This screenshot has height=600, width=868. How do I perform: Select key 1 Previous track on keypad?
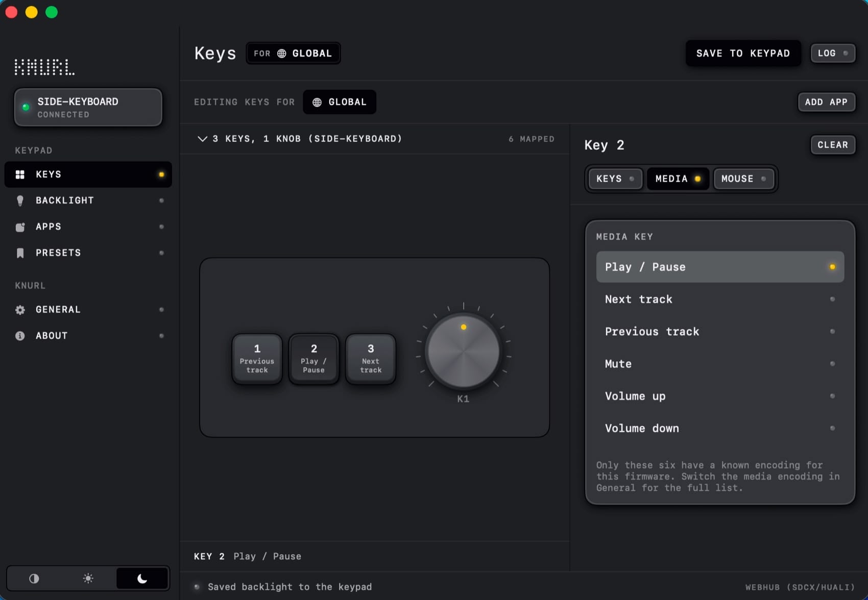coord(257,359)
